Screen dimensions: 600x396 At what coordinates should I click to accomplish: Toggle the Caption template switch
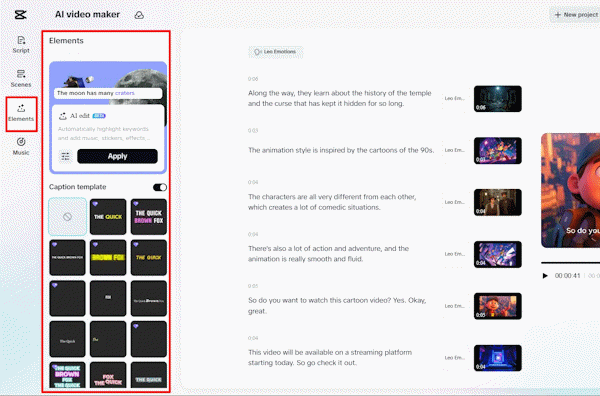tap(160, 187)
